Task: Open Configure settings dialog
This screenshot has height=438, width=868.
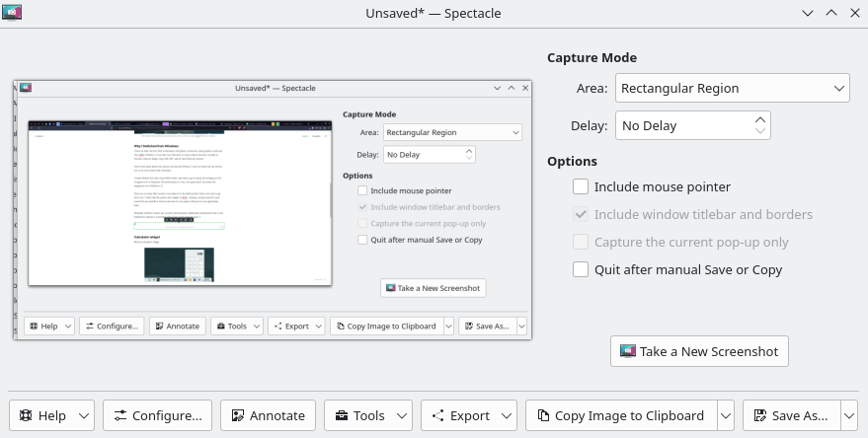Action: pyautogui.click(x=158, y=415)
